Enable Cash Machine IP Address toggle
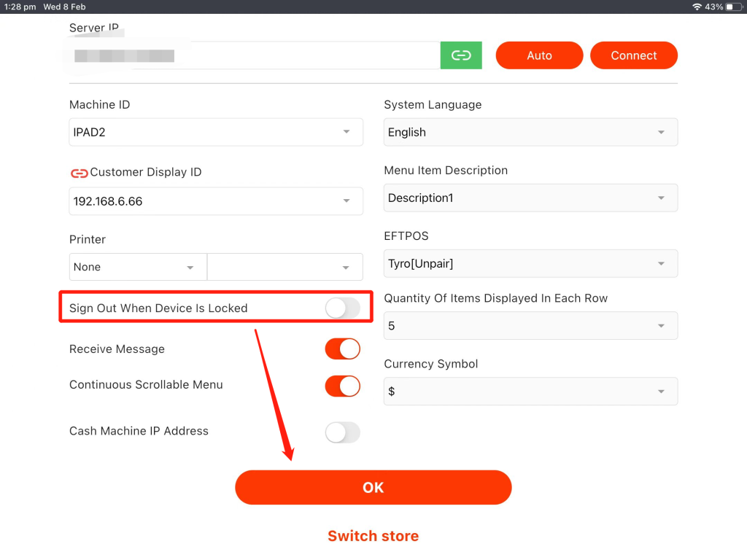This screenshot has height=560, width=747. pyautogui.click(x=342, y=432)
